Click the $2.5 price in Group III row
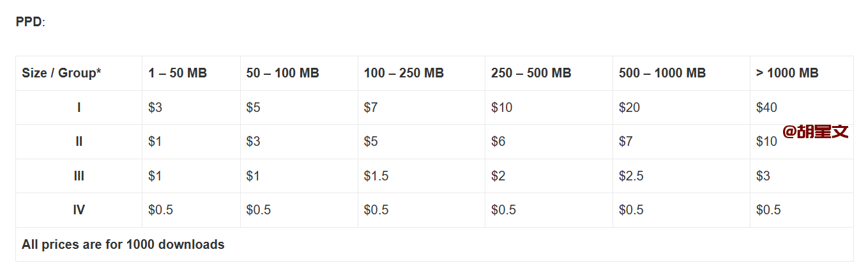This screenshot has width=868, height=277. pyautogui.click(x=631, y=176)
